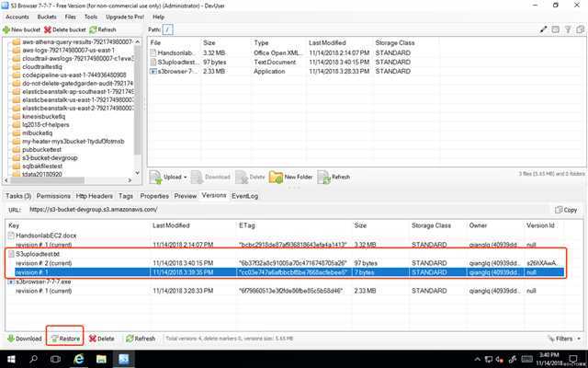Open the Files menu
Screen dimensions: 588x368
point(70,17)
